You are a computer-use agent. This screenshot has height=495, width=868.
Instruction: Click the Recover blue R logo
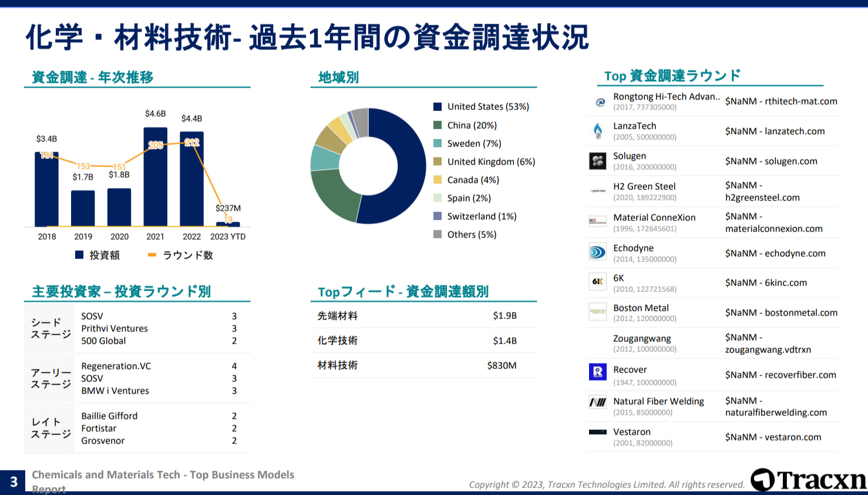point(598,372)
